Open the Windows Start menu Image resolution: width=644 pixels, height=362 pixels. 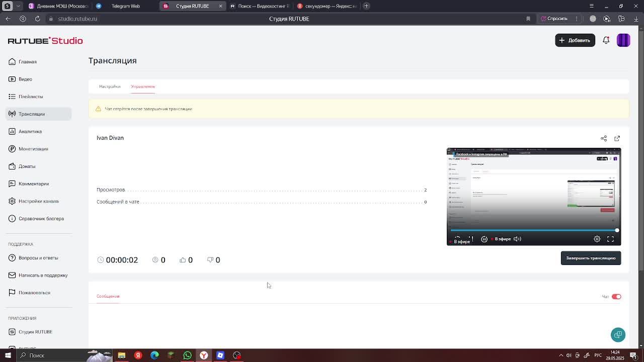point(8,355)
